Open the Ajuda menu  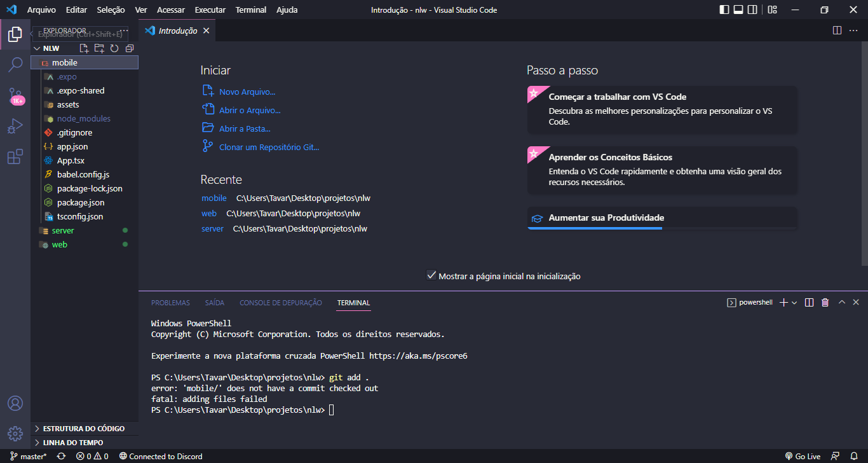click(x=287, y=10)
